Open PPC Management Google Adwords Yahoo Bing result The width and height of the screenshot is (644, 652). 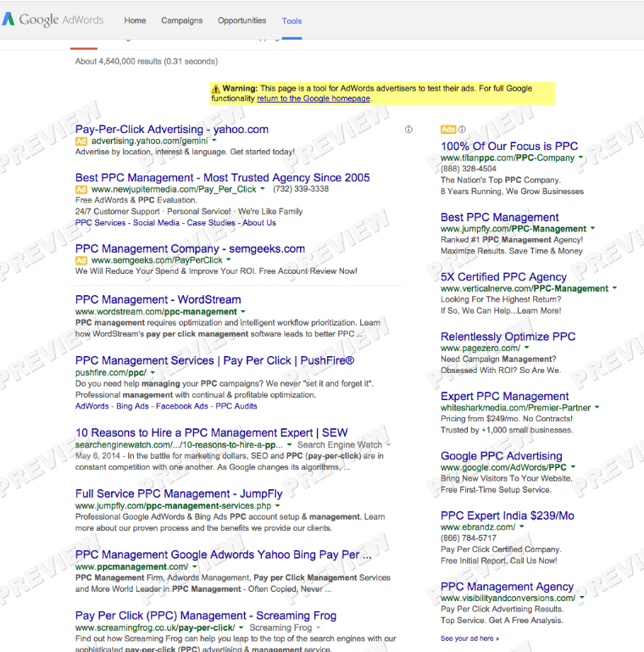pyautogui.click(x=223, y=554)
